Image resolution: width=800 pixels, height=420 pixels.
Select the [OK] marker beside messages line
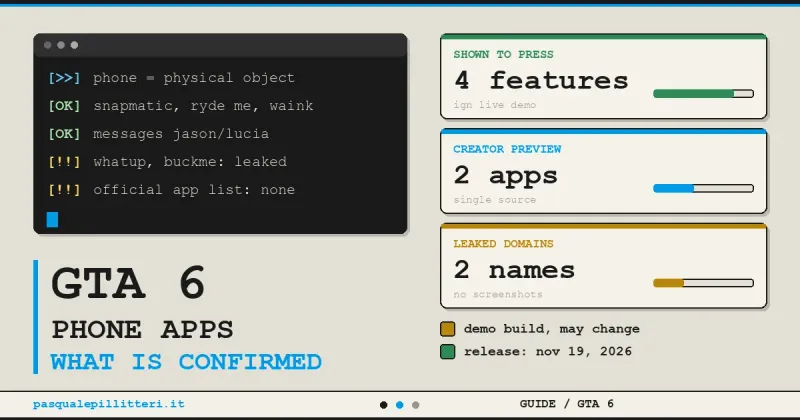[64, 134]
